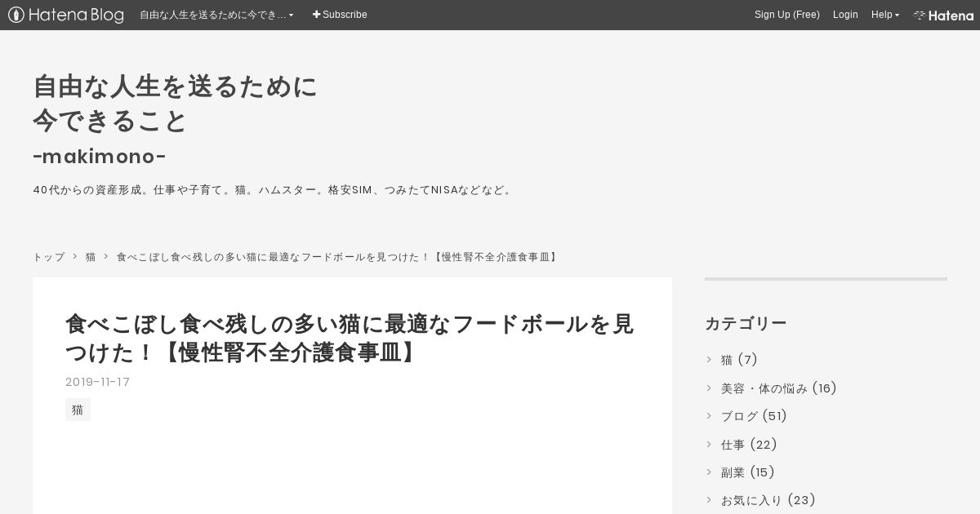Open the article heading 食べこぼし食べ残しの多い猫 link

tap(350, 338)
